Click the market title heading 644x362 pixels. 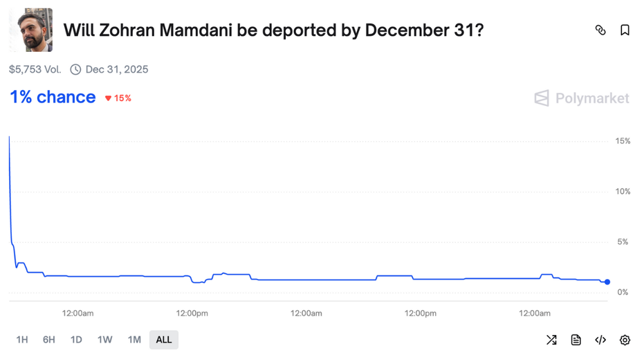(x=273, y=30)
